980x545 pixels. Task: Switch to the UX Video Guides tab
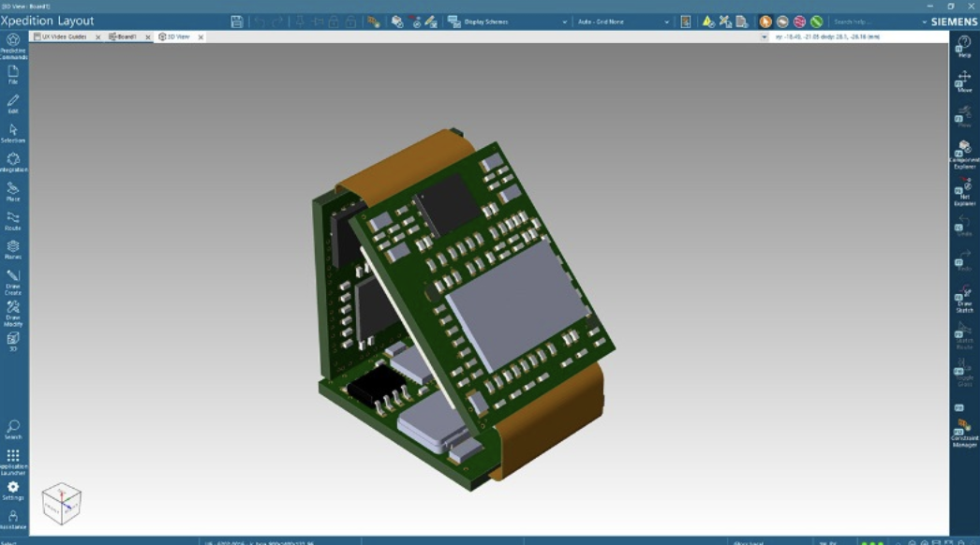(64, 37)
